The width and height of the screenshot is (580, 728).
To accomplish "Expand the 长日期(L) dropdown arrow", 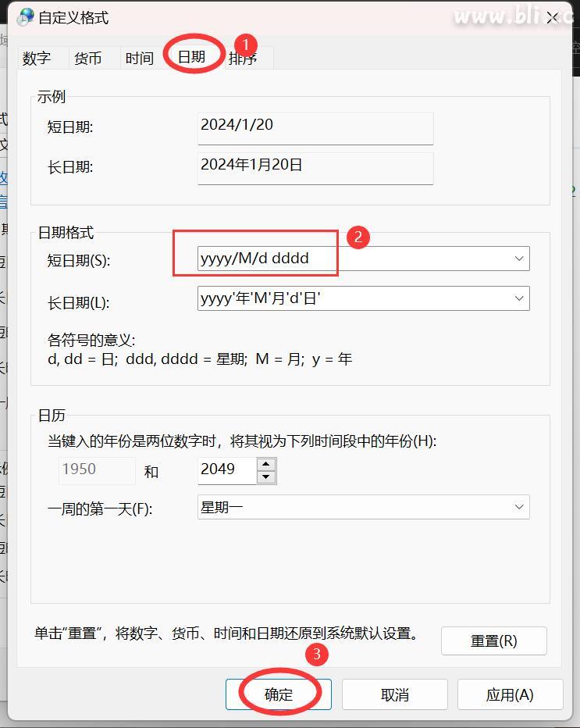I will 519,298.
